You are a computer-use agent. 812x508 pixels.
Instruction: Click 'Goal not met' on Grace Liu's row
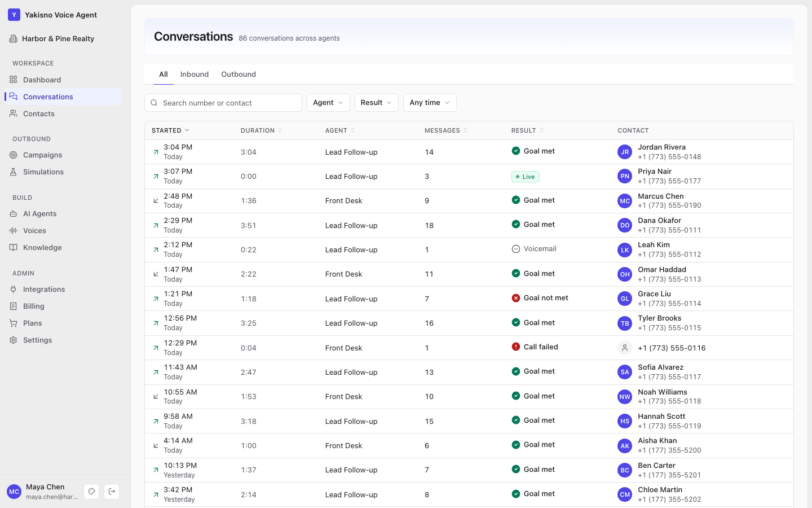coord(540,298)
